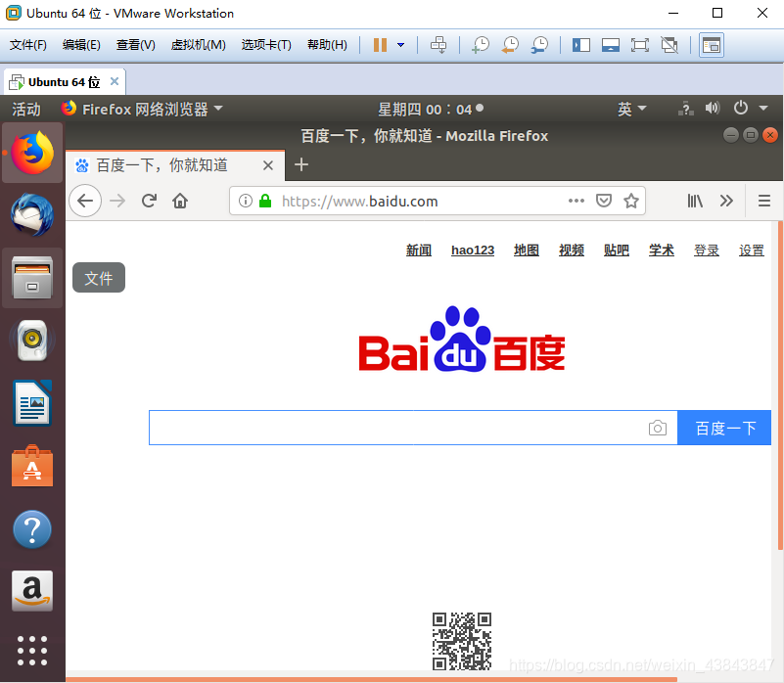The image size is (784, 683).
Task: Open the 活动 activities overview
Action: [x=26, y=109]
